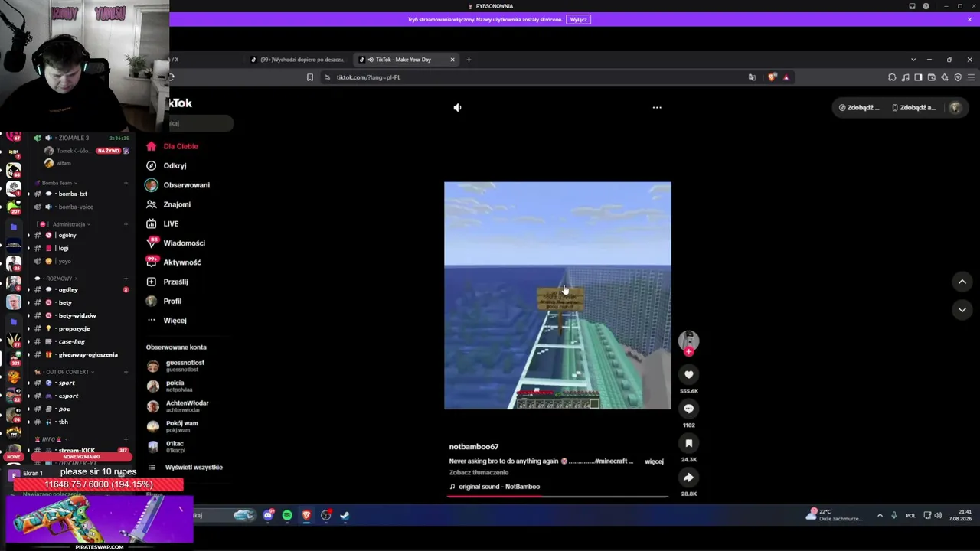Image resolution: width=980 pixels, height=551 pixels.
Task: Share the video using the arrow icon
Action: tap(688, 478)
